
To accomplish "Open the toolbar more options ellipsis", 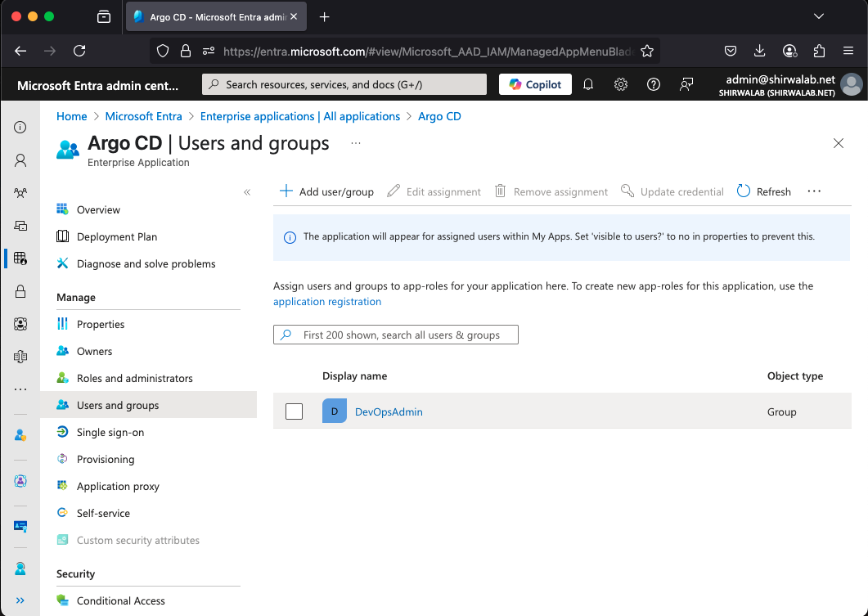I will [814, 191].
